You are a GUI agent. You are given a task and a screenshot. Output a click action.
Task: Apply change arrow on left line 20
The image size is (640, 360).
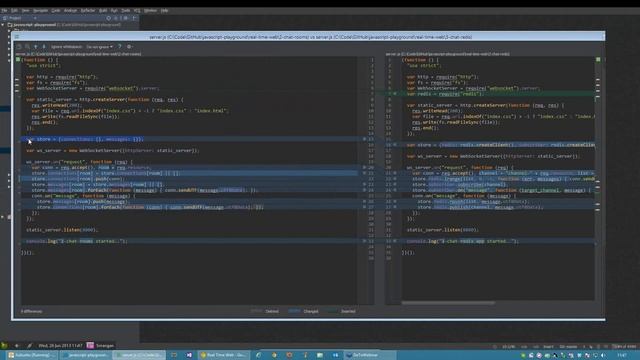(x=364, y=167)
